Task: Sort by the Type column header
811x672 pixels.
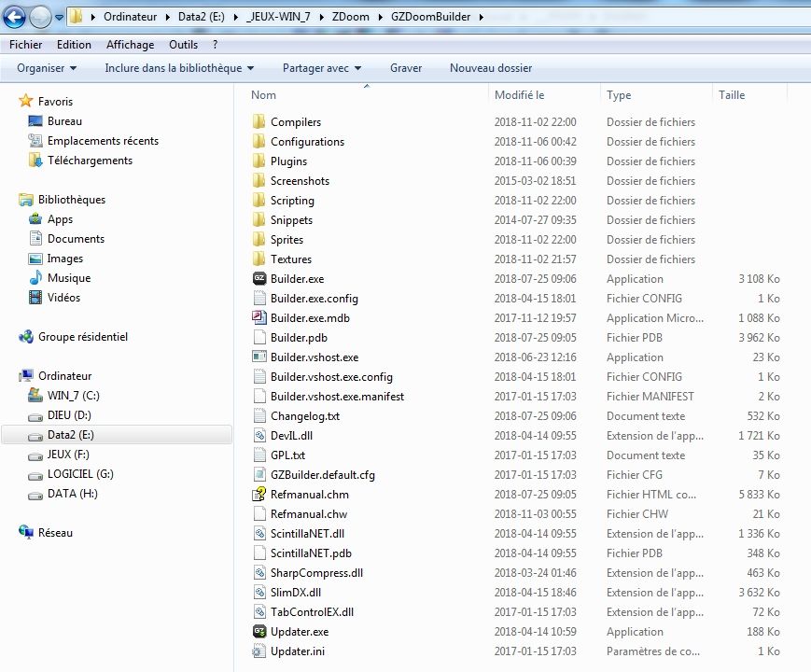Action: click(656, 94)
